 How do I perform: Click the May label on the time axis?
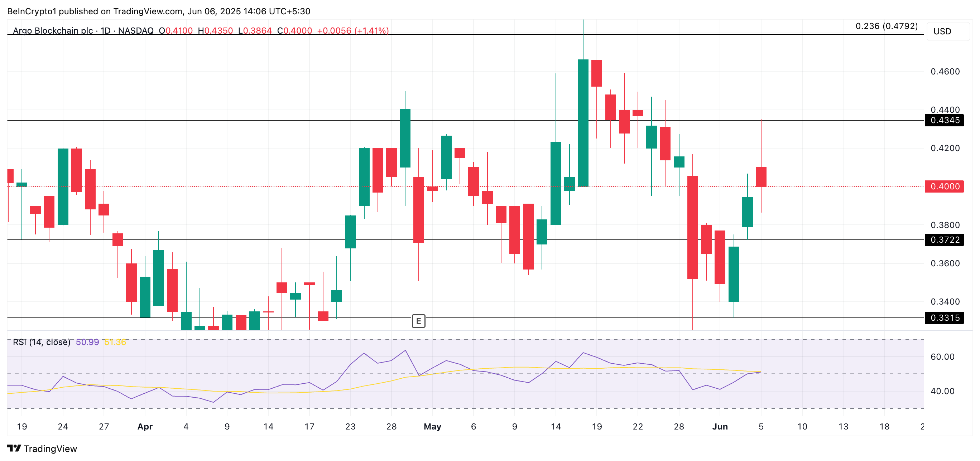tap(432, 426)
